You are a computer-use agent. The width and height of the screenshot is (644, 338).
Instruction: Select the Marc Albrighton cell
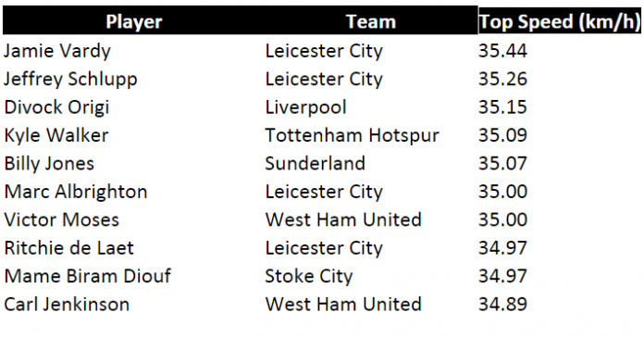(x=76, y=192)
